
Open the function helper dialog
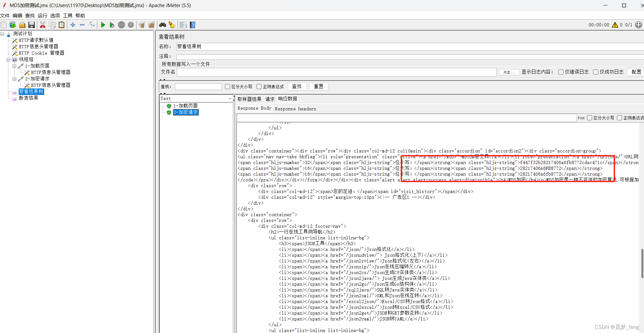[x=183, y=25]
